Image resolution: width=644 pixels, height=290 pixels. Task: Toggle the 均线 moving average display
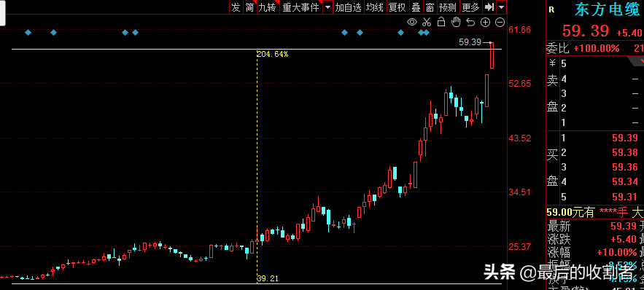374,7
